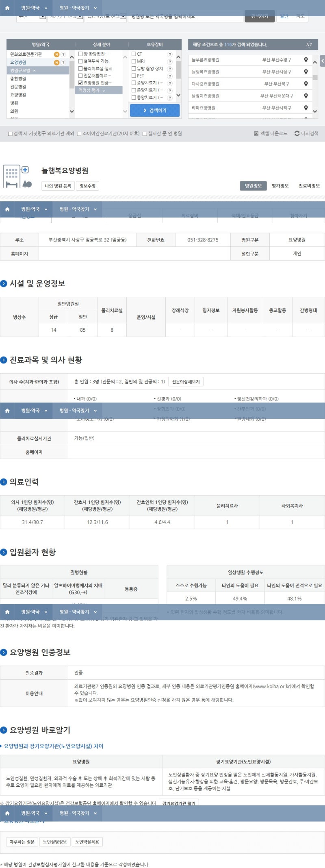Sort the results with the AZ icon
Viewport: 325px width, 868px height.
point(309,45)
